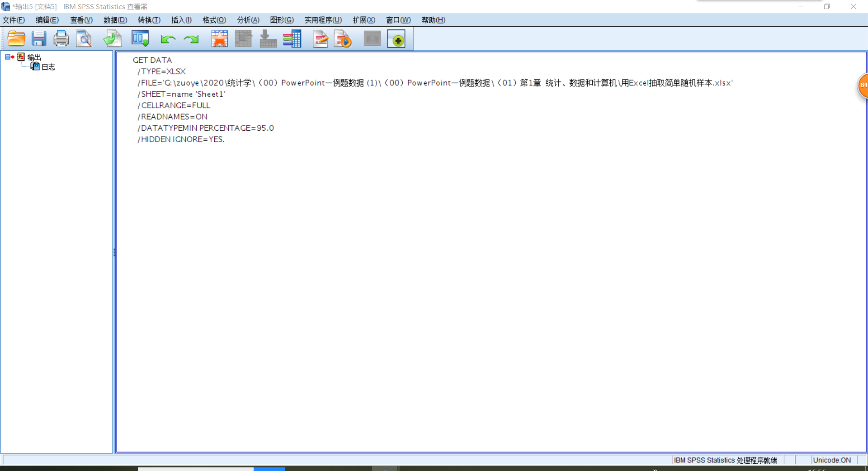Screen dimensions: 868x471
Task: Open the 扩展(X) menu
Action: (x=364, y=20)
